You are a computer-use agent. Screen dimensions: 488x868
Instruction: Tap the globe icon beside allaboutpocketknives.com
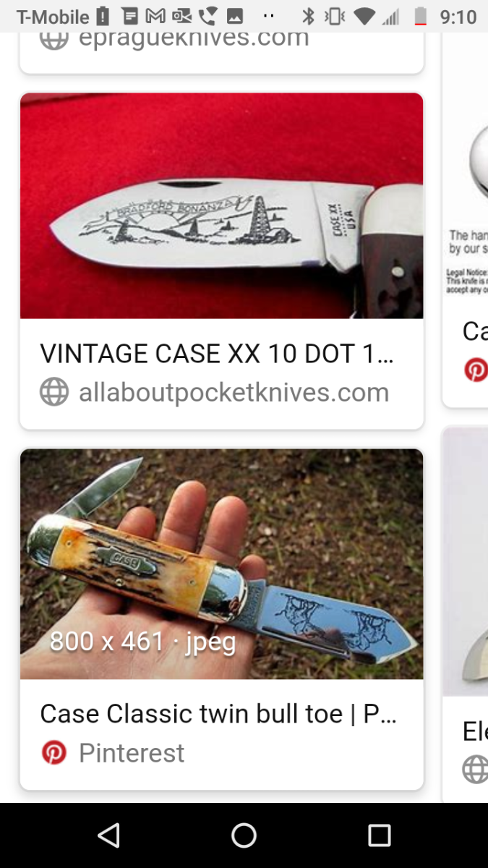[x=54, y=393]
